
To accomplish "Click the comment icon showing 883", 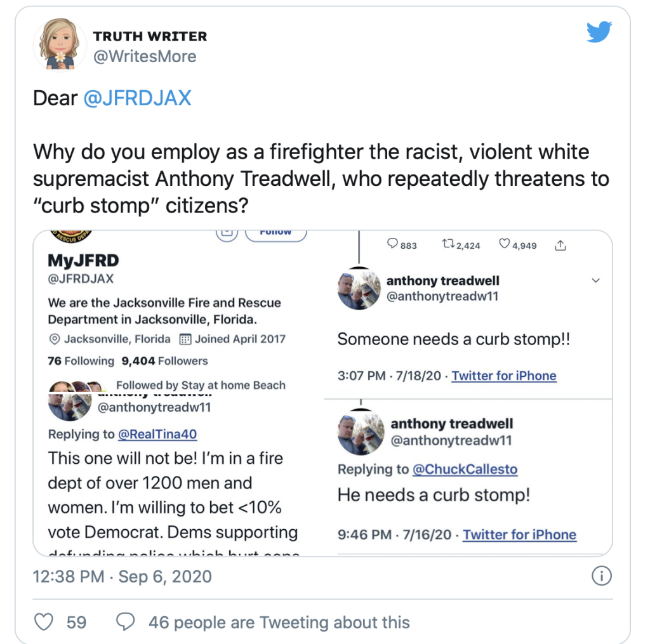I will coord(392,245).
